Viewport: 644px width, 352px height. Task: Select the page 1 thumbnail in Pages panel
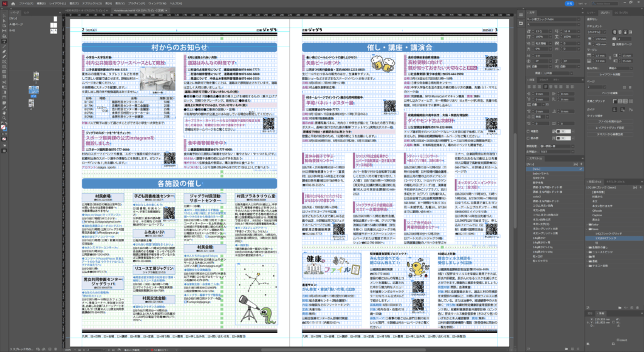(x=36, y=76)
